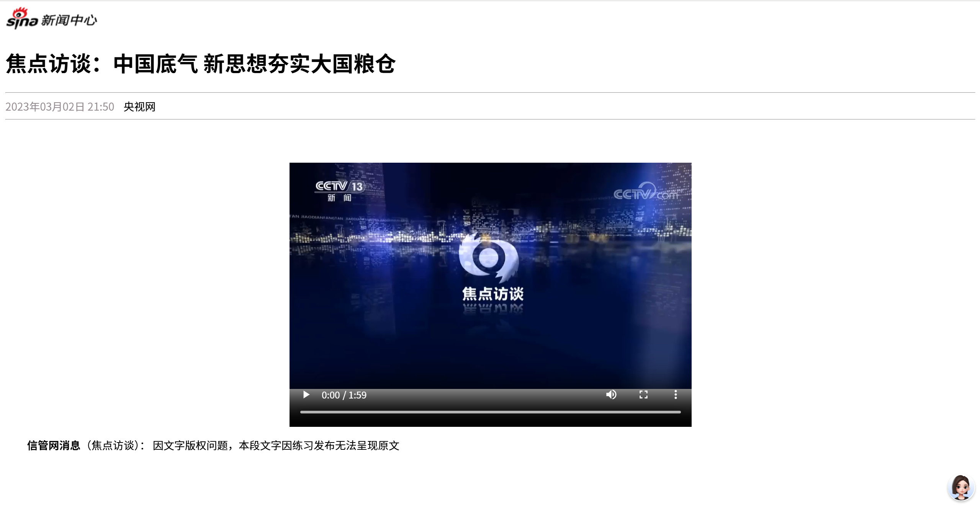This screenshot has height=521, width=980.
Task: Toggle fullscreen view of the player
Action: point(644,395)
